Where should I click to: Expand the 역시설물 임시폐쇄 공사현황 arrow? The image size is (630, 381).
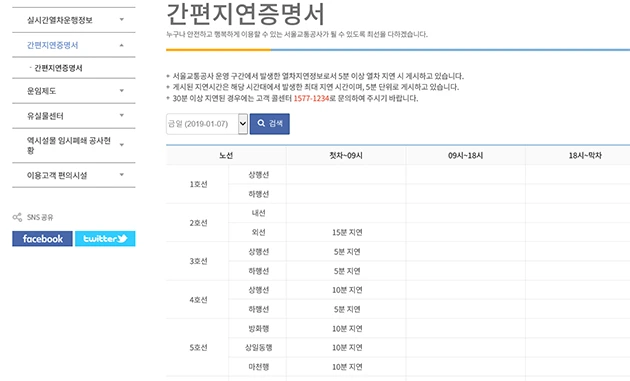coord(121,145)
